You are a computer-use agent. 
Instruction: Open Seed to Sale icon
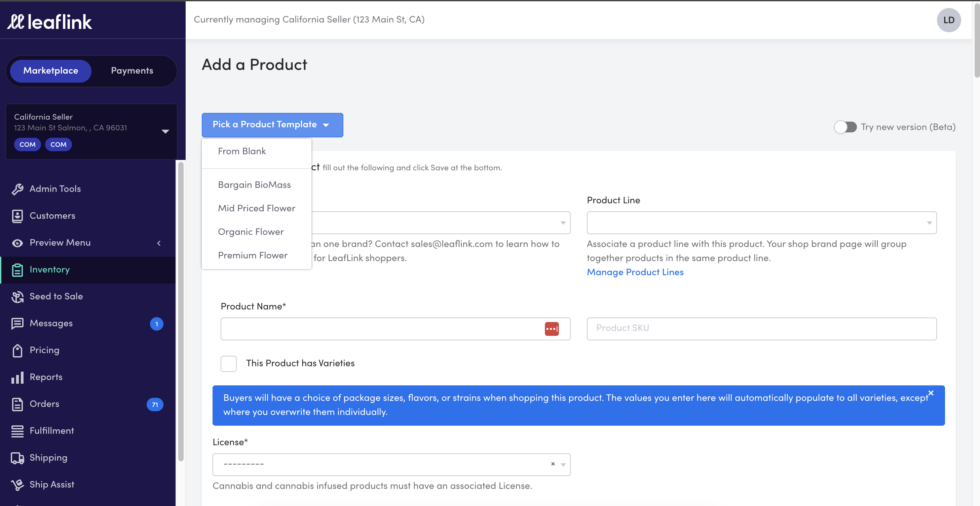[x=17, y=297]
